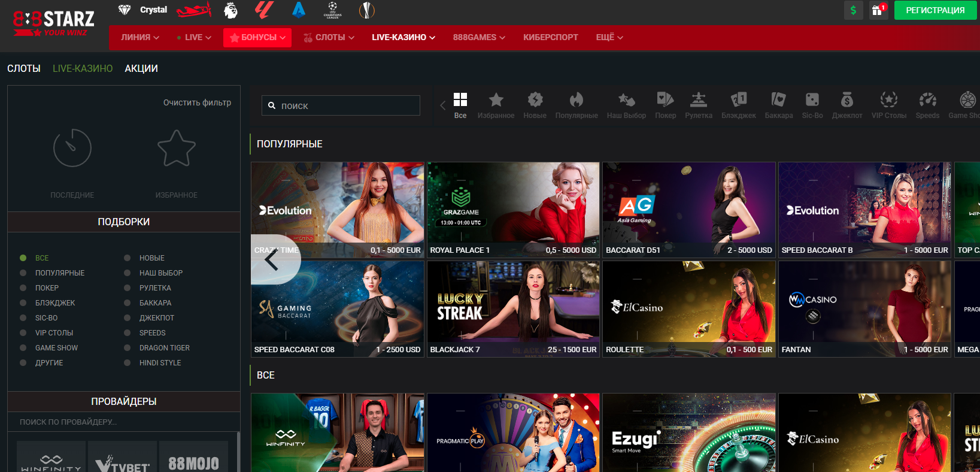Screen dimensions: 980x472
Task: Expand the LIVE-КАЗИНО dropdown menu
Action: (x=403, y=37)
